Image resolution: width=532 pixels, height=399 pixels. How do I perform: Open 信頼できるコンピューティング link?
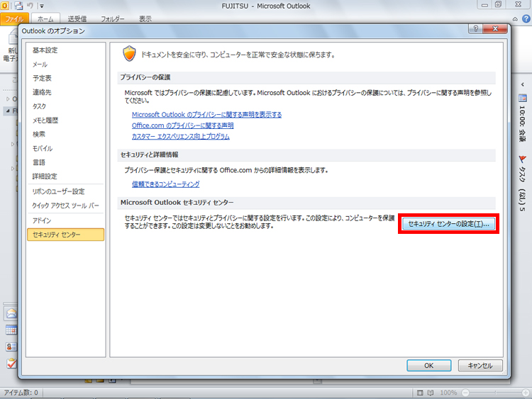pyautogui.click(x=165, y=184)
